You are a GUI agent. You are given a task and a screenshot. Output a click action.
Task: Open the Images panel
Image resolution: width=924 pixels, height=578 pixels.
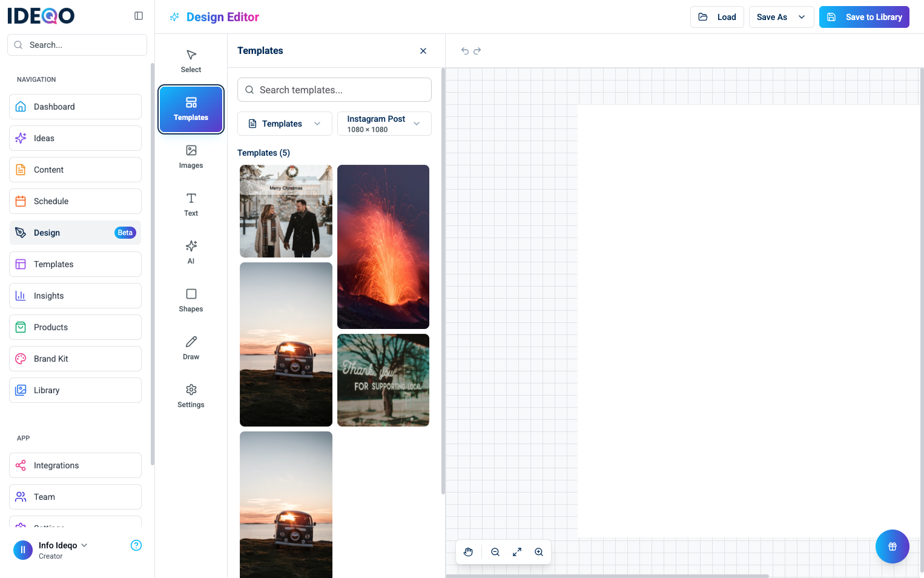point(191,156)
